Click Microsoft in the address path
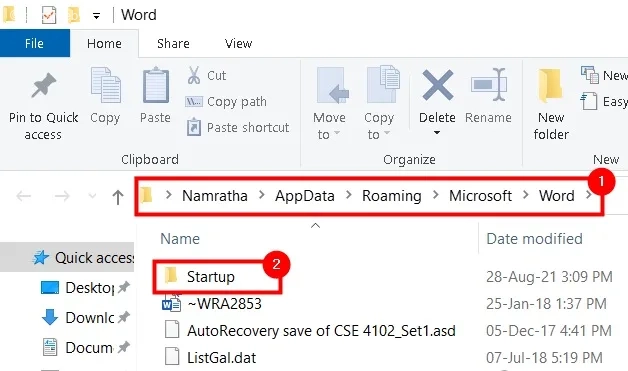 (480, 196)
